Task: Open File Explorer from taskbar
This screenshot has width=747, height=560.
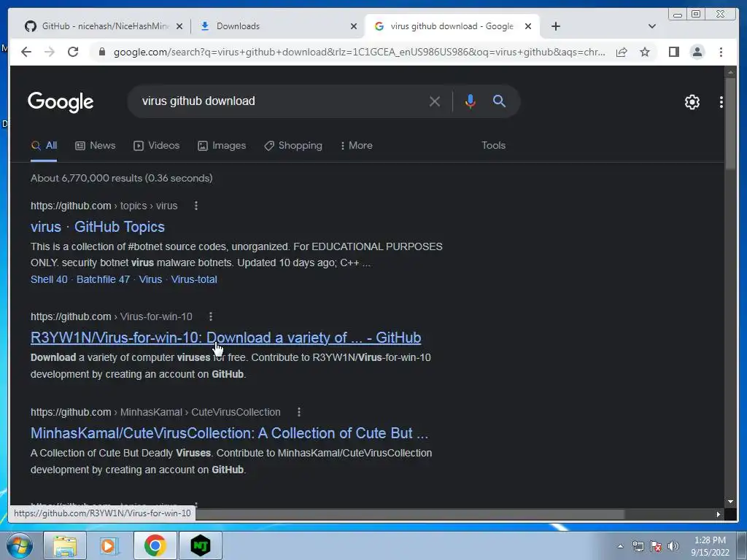Action: point(65,545)
